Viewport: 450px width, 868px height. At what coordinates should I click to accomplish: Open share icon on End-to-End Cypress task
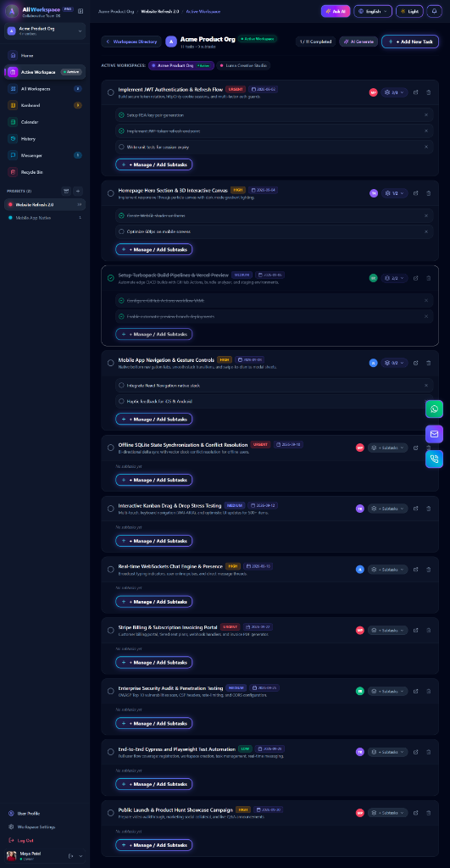pyautogui.click(x=416, y=752)
